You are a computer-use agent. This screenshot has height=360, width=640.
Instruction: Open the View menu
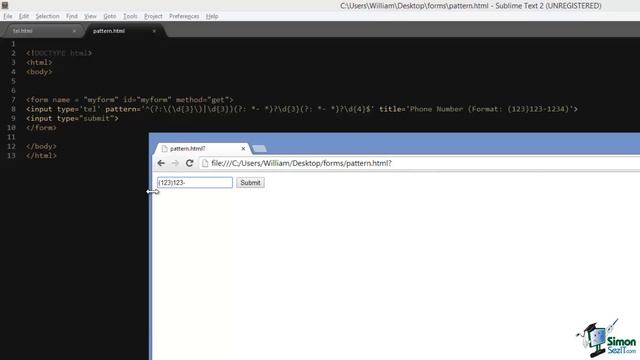pyautogui.click(x=90, y=16)
